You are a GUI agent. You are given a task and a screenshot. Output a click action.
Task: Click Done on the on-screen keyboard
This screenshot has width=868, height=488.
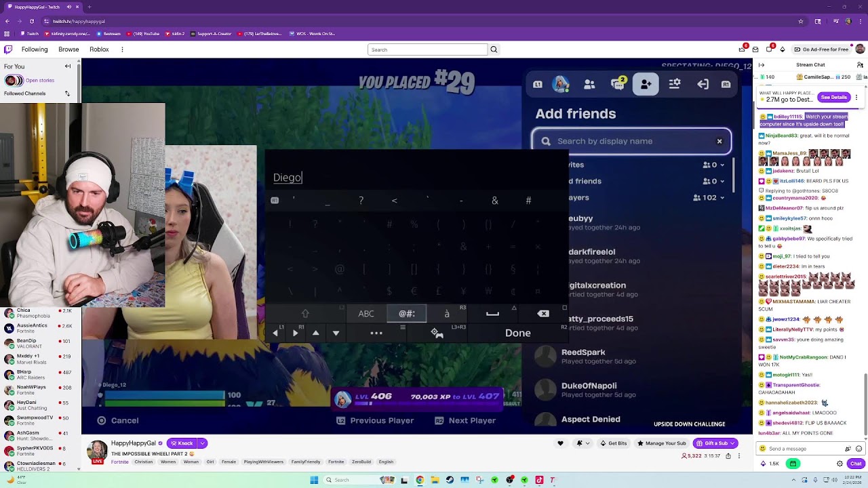click(x=518, y=333)
